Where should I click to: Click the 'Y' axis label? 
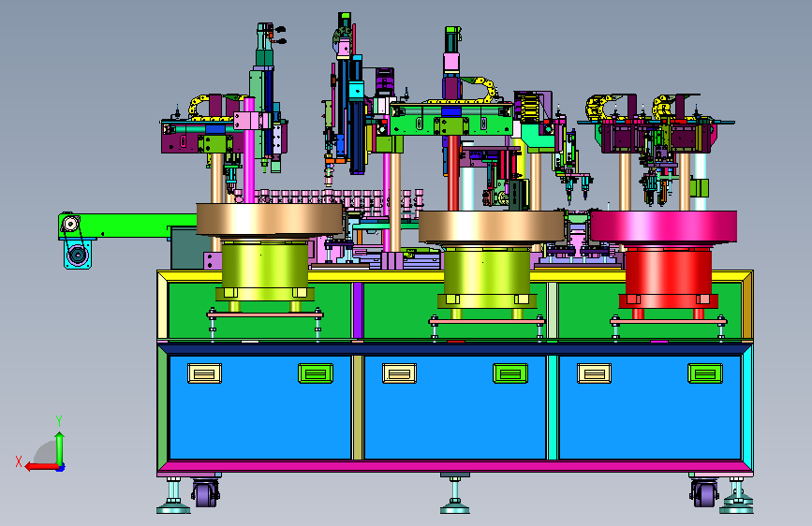(59, 420)
